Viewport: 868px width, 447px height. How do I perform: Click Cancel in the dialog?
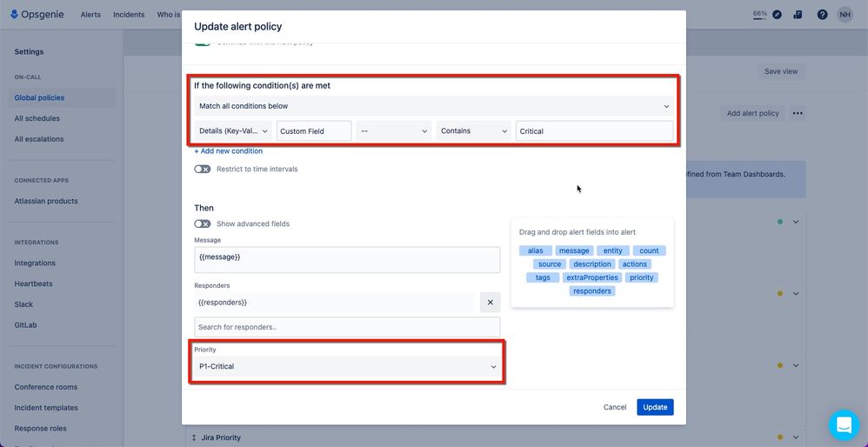(615, 407)
